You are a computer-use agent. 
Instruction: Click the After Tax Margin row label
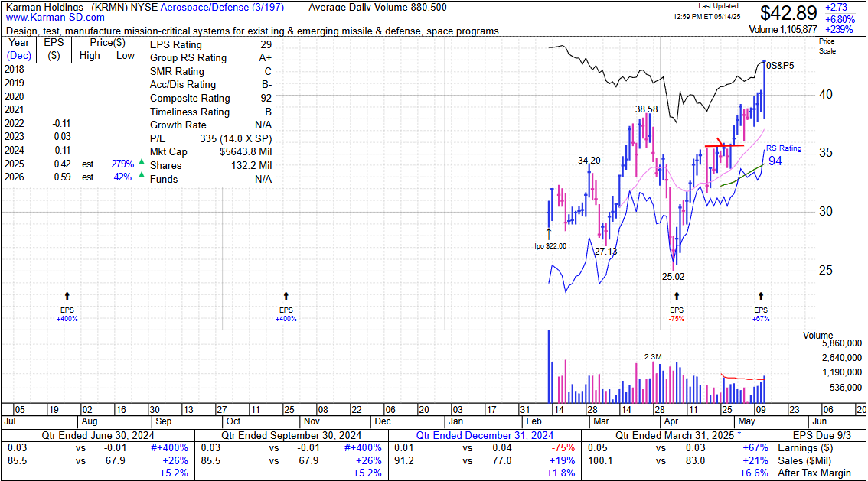coord(814,473)
